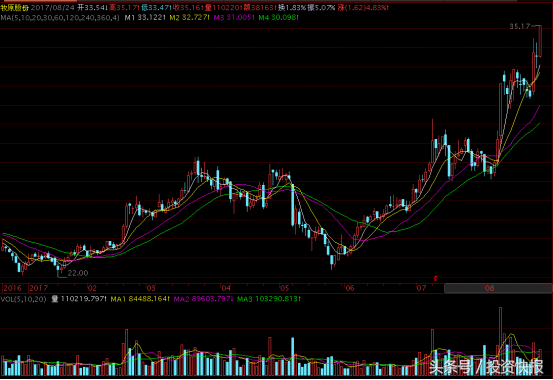
Task: Jump to the 2016 timeline label
Action: point(12,288)
